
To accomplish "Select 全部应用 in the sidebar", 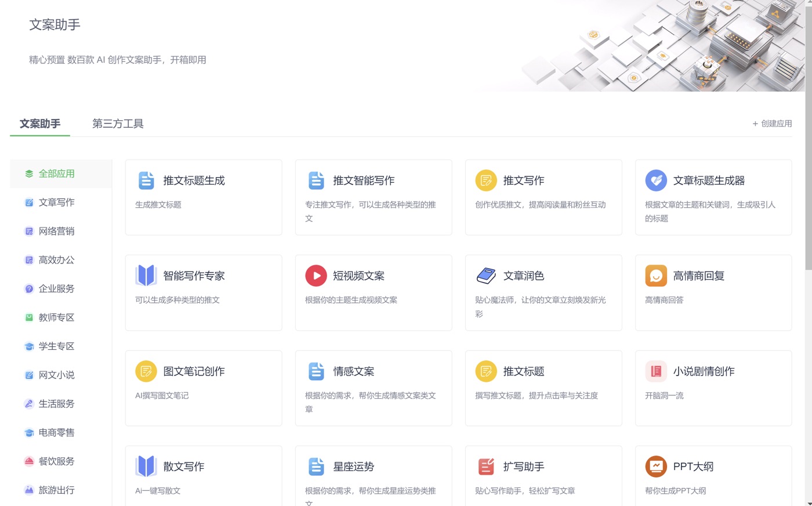I will tap(61, 174).
